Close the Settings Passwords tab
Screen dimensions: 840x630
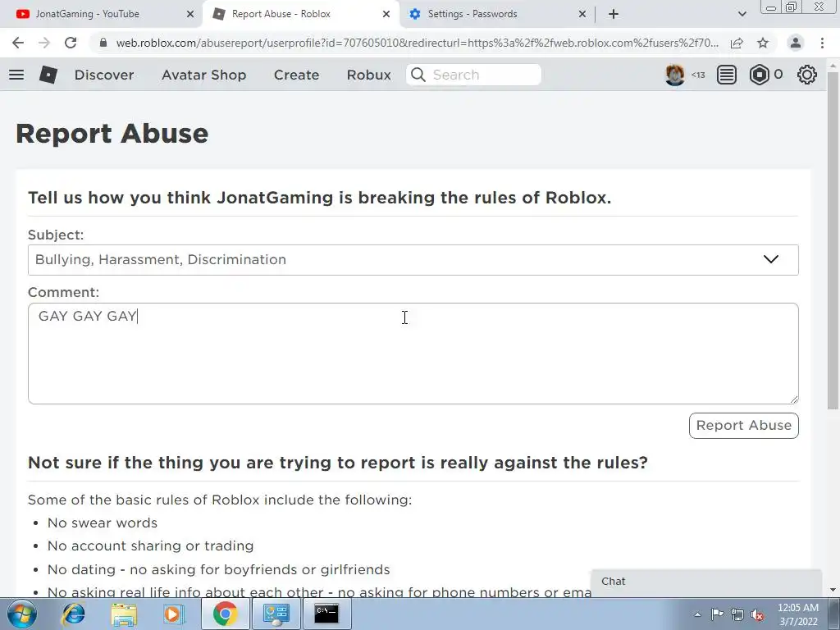(x=582, y=15)
